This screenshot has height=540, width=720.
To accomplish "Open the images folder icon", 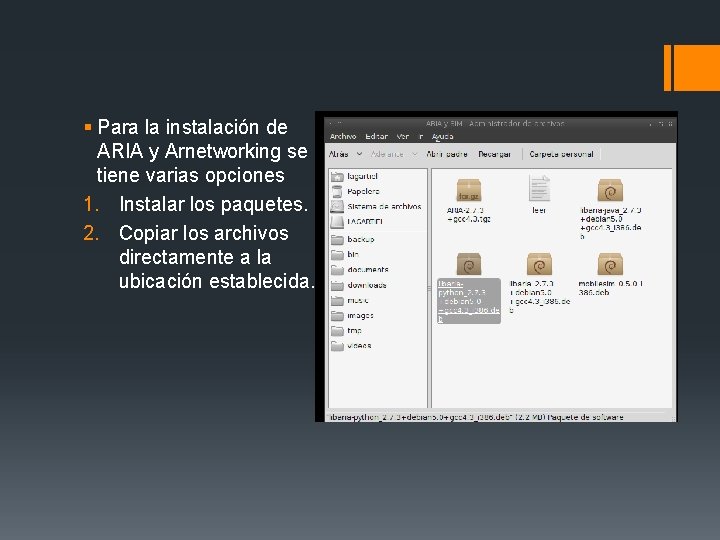I will coord(338,315).
